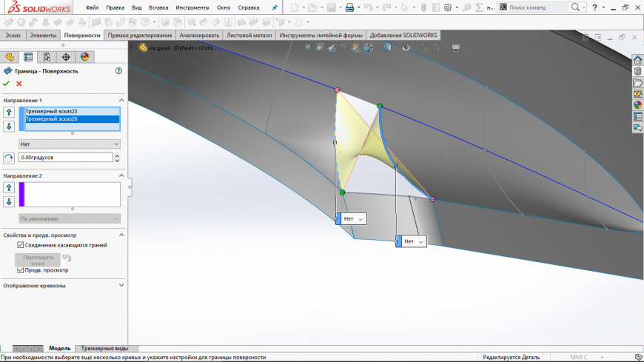Click the Undo icon in the top toolbar
Screen dimensions: 644x362
368,7
